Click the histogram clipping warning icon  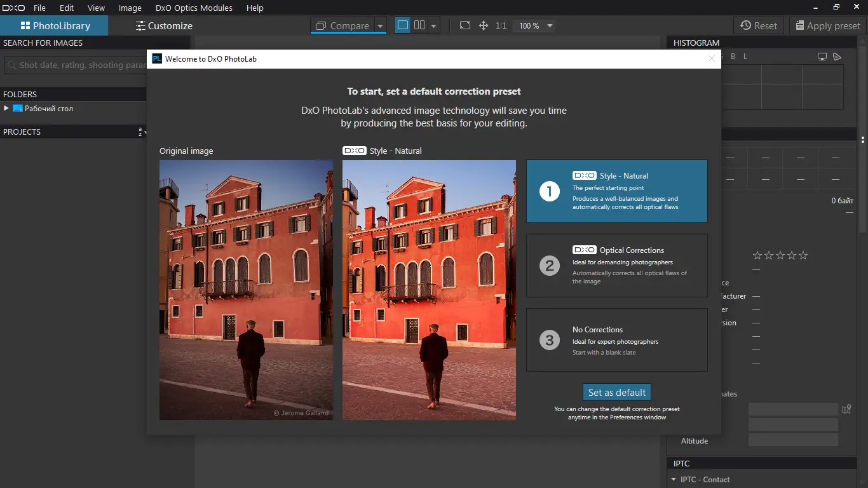(x=837, y=57)
